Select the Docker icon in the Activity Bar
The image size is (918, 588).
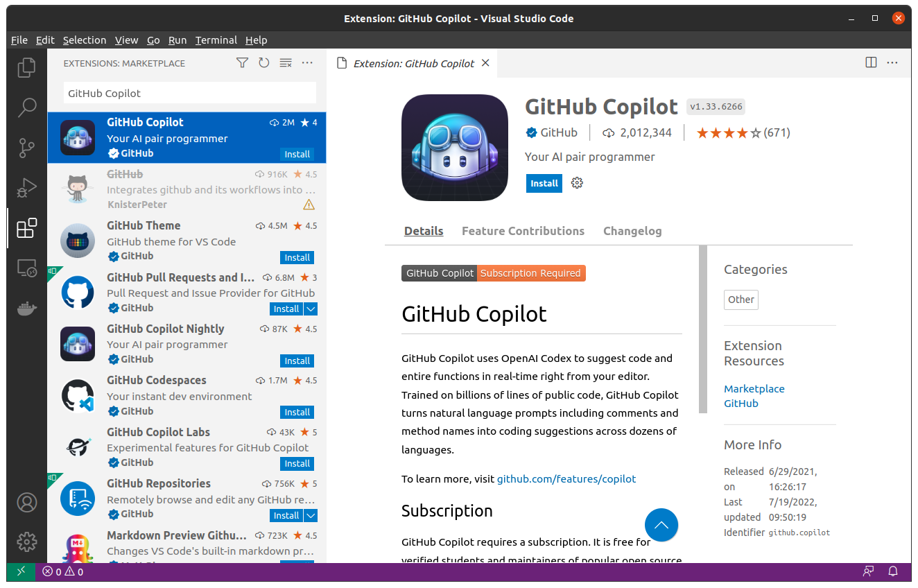(26, 307)
